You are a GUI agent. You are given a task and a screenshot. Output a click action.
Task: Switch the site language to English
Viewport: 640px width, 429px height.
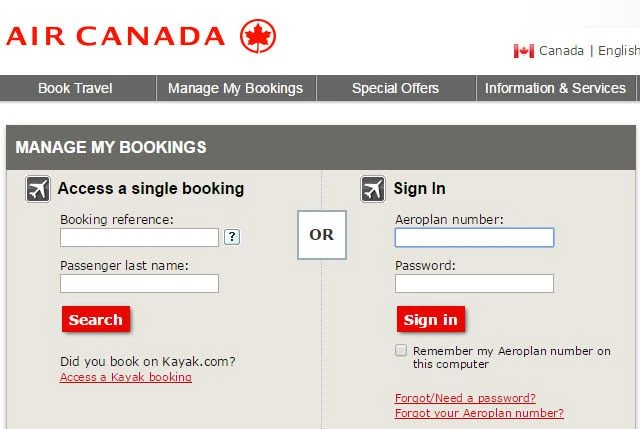click(x=618, y=51)
